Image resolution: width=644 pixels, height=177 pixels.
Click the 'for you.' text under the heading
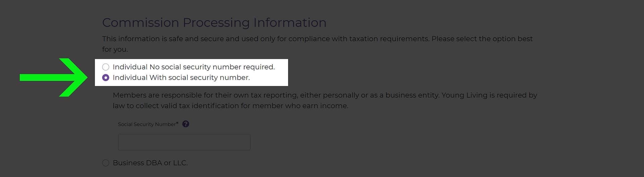(115, 49)
